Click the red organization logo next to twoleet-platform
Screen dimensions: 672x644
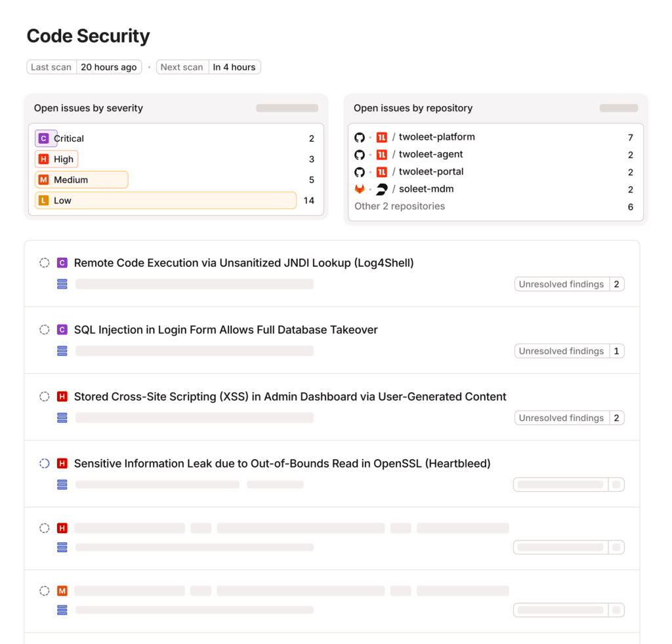click(381, 138)
